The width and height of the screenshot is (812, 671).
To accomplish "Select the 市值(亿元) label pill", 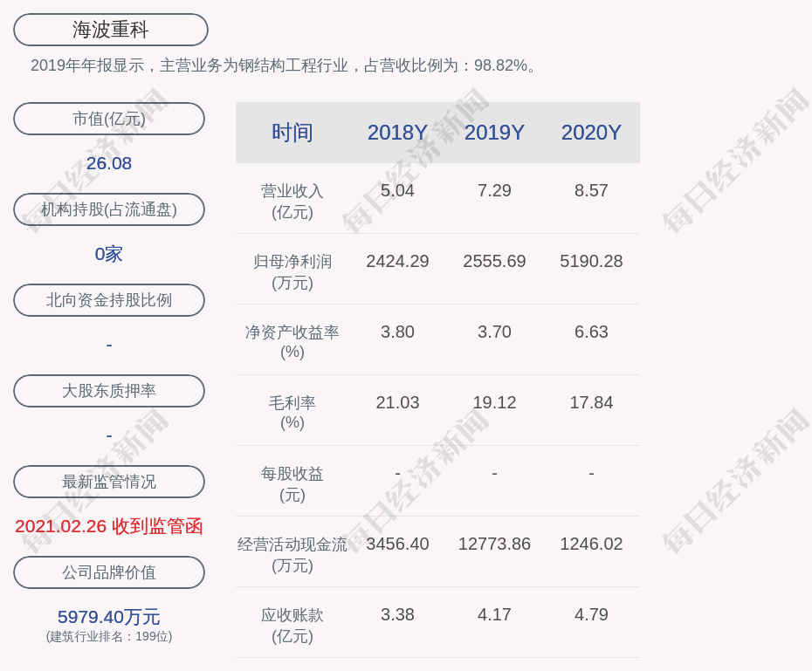I will pyautogui.click(x=109, y=119).
